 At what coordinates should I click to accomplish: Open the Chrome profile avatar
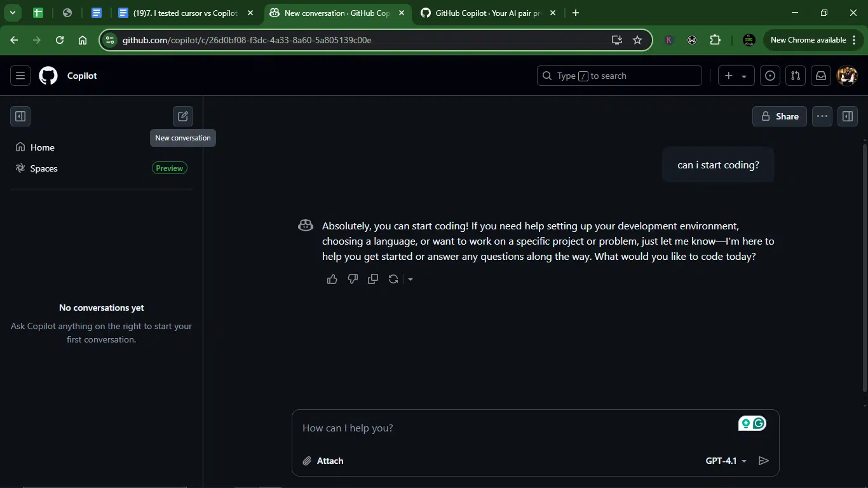coord(749,40)
